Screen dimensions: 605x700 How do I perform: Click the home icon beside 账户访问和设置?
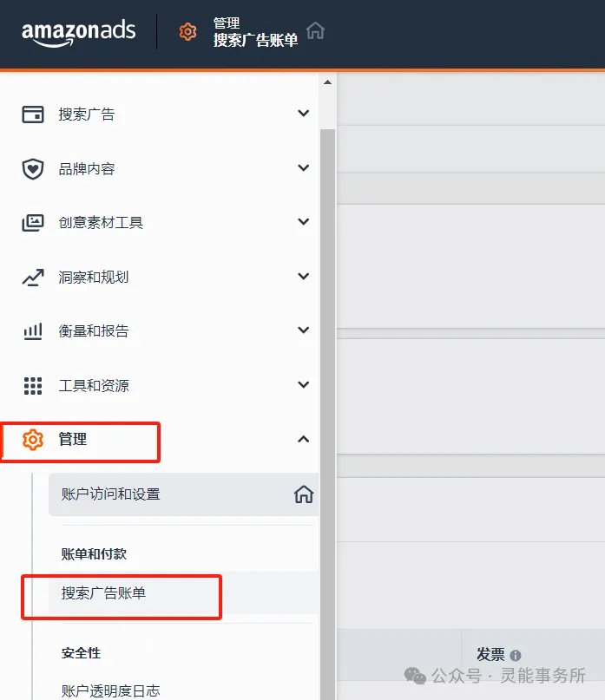[304, 494]
